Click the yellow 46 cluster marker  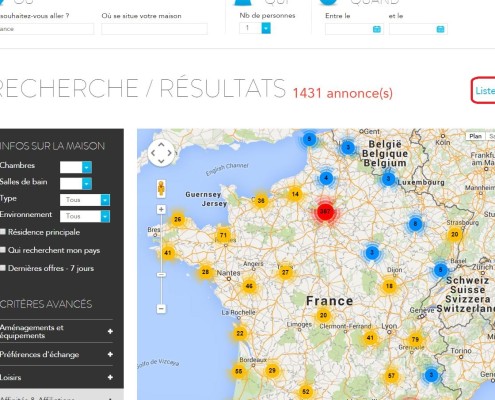[249, 286]
